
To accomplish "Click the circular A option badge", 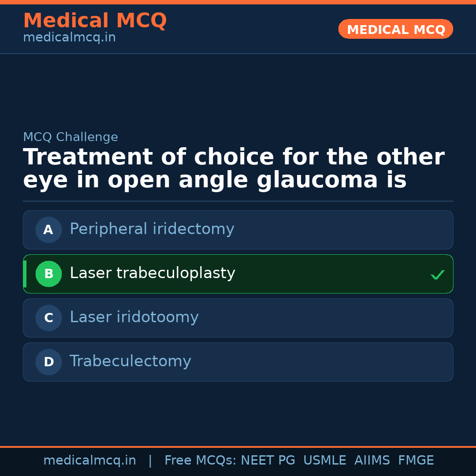I will pos(48,230).
